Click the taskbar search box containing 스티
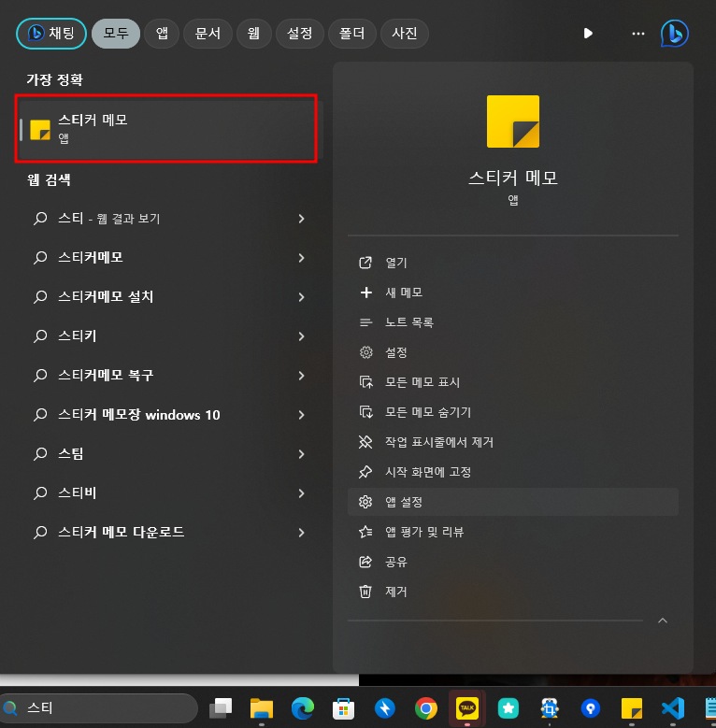 point(99,708)
